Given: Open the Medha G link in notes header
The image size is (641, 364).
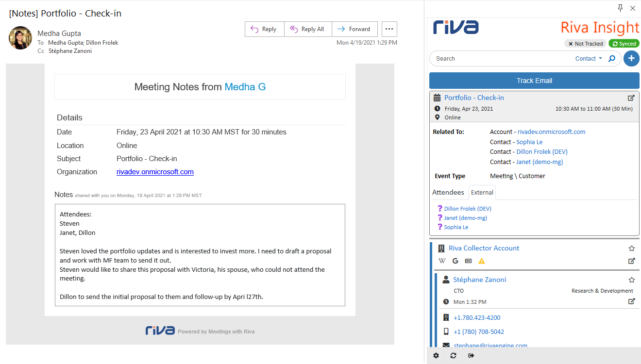Looking at the screenshot, I should coord(245,87).
